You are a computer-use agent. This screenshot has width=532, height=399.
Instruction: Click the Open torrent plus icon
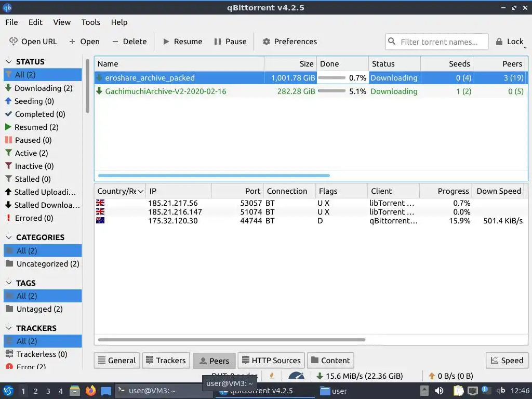[x=72, y=42]
